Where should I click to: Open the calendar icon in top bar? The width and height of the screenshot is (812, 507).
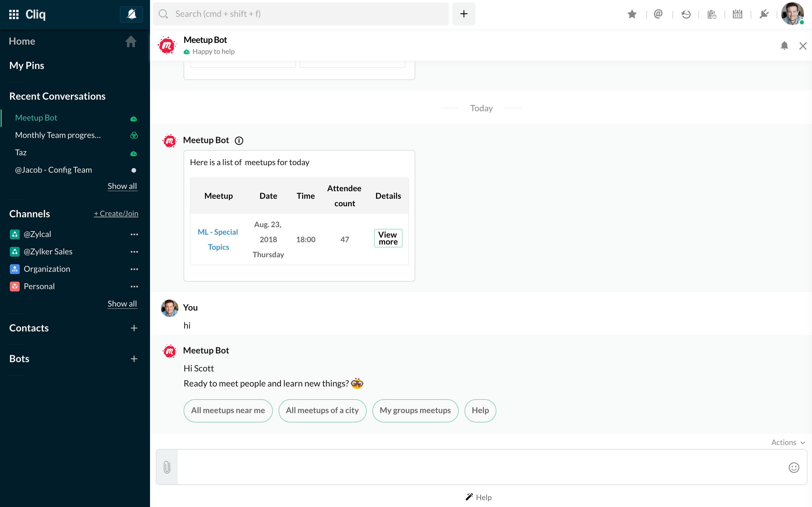pos(737,14)
